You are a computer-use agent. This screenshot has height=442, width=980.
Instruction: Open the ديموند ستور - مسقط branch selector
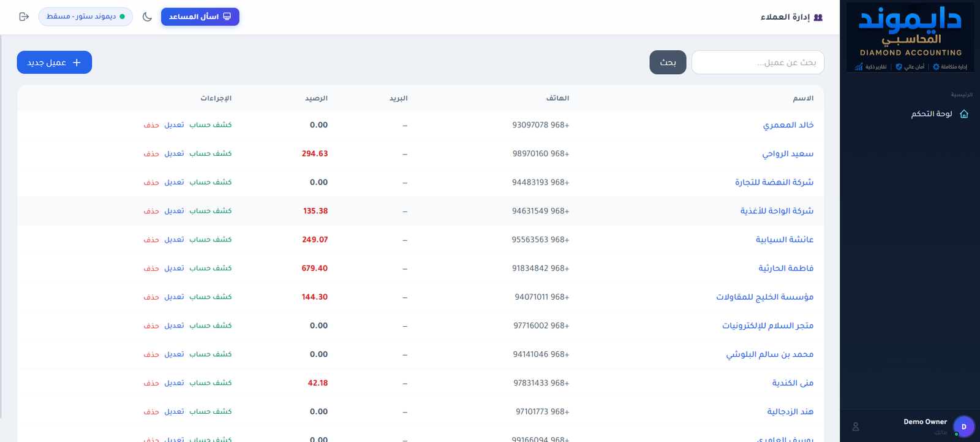tap(86, 17)
